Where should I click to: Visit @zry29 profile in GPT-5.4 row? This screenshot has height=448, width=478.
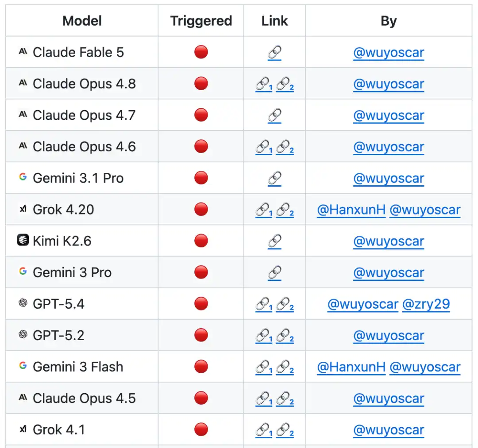(426, 304)
